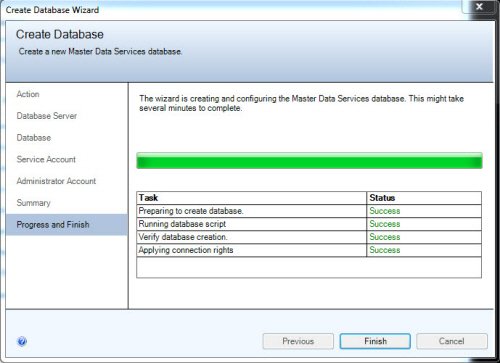The width and height of the screenshot is (500, 363).
Task: Select the 'Running database script' task row
Action: (309, 224)
